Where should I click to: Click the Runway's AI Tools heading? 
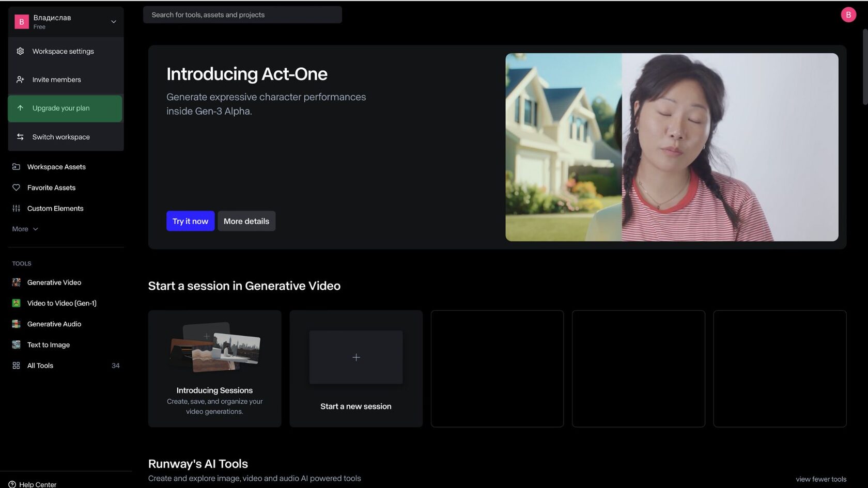pyautogui.click(x=198, y=464)
